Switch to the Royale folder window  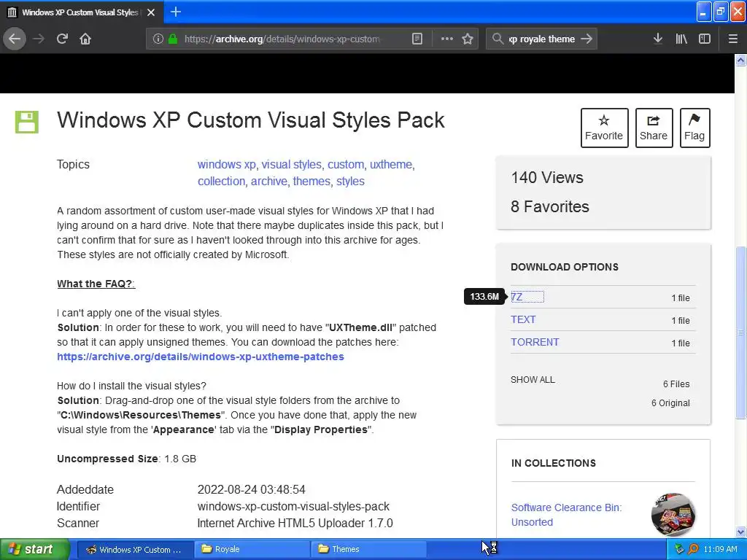pos(252,550)
